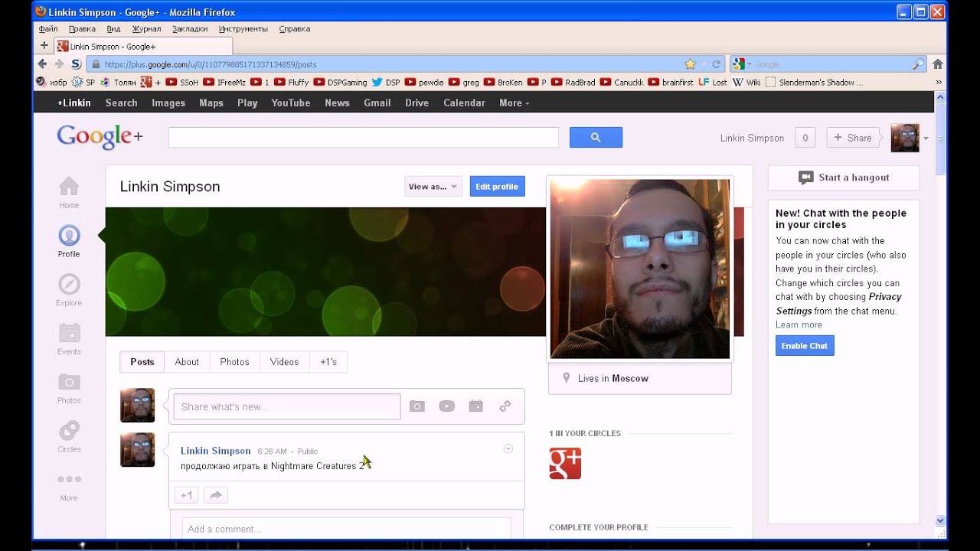Open the Закладки menu

coord(190,29)
